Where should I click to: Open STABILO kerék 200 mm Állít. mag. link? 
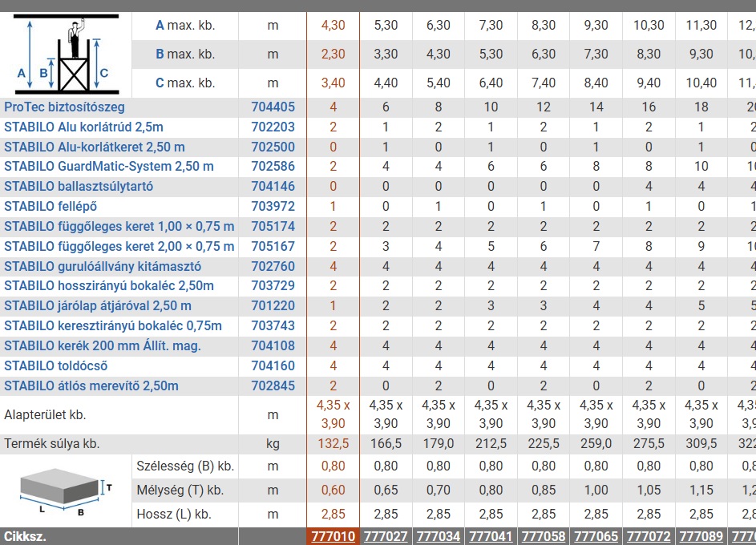click(103, 346)
